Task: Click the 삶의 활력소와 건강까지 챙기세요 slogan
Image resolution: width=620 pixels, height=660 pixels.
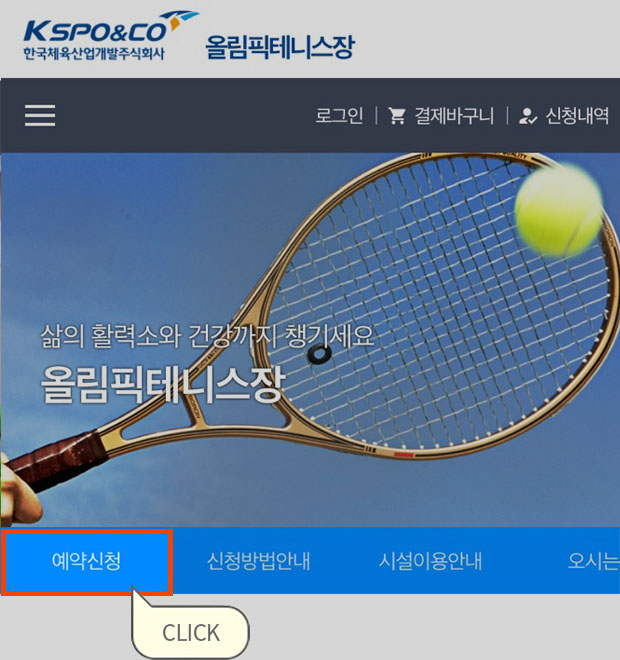Action: pyautogui.click(x=208, y=336)
